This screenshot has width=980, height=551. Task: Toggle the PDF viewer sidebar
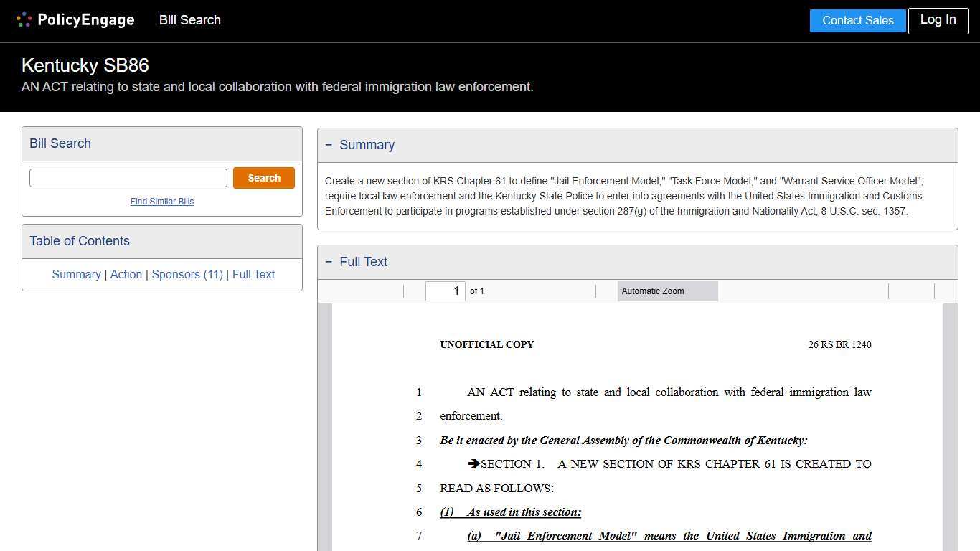pyautogui.click(x=329, y=291)
